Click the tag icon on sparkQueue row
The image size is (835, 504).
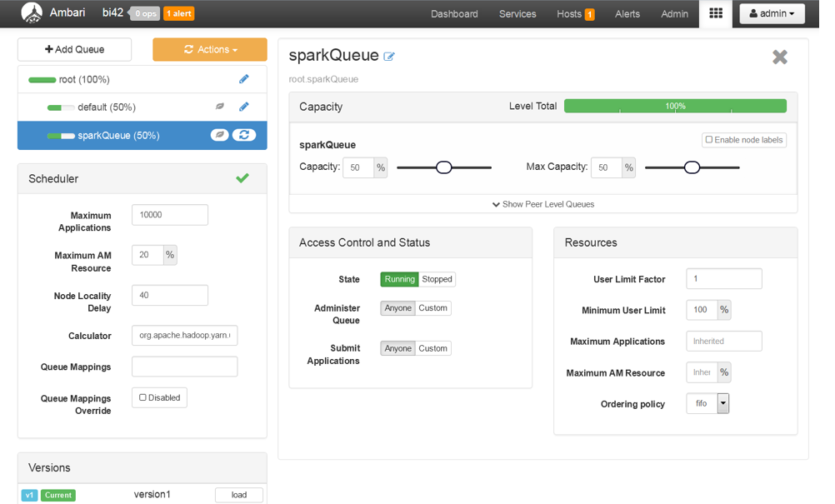pos(219,135)
